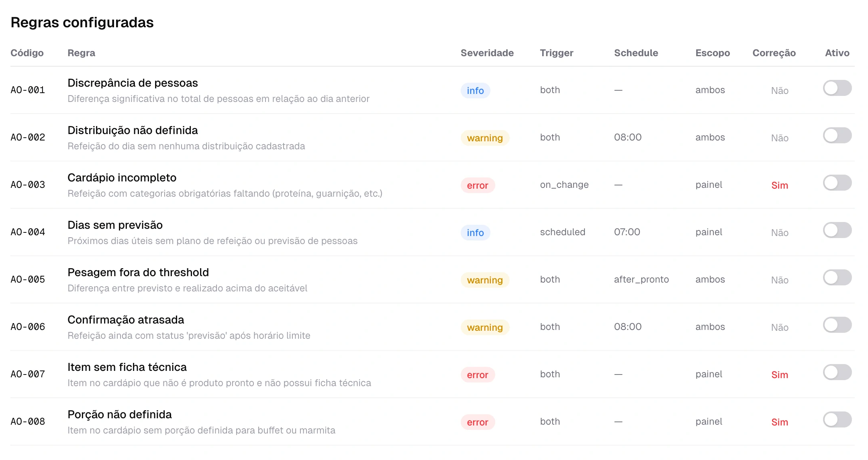Open rule title Porção não definida
This screenshot has height=460, width=868.
(x=119, y=415)
